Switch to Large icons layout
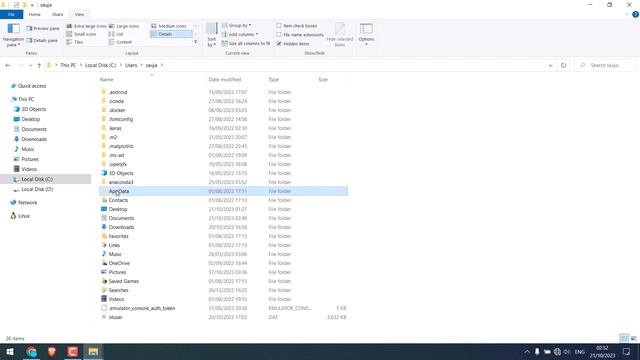640x360 pixels. (x=124, y=26)
